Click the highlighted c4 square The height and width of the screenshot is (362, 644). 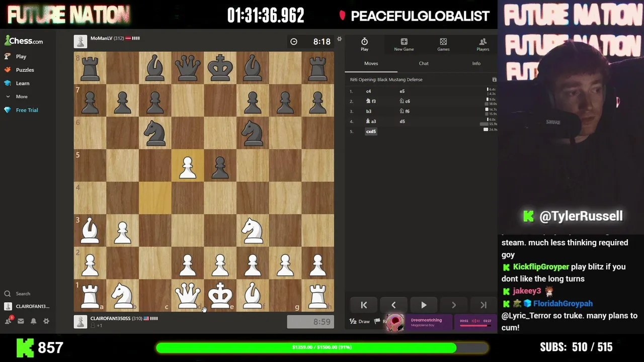155,198
